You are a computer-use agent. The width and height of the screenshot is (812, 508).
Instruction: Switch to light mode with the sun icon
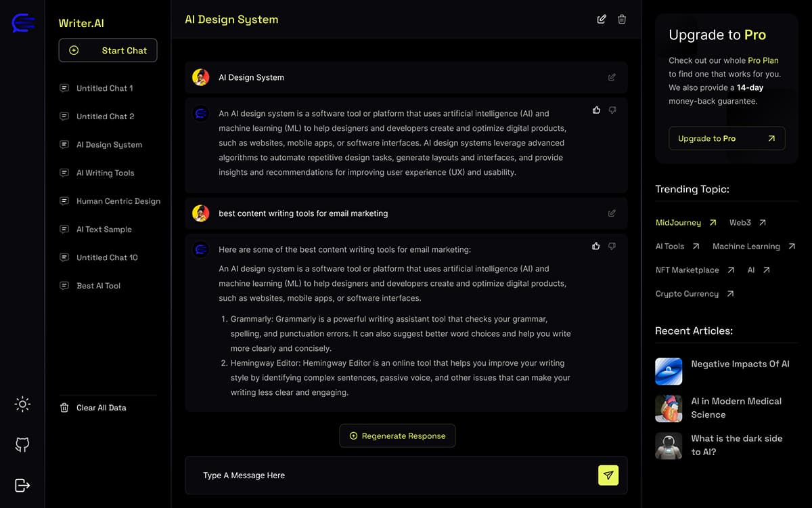(x=22, y=404)
